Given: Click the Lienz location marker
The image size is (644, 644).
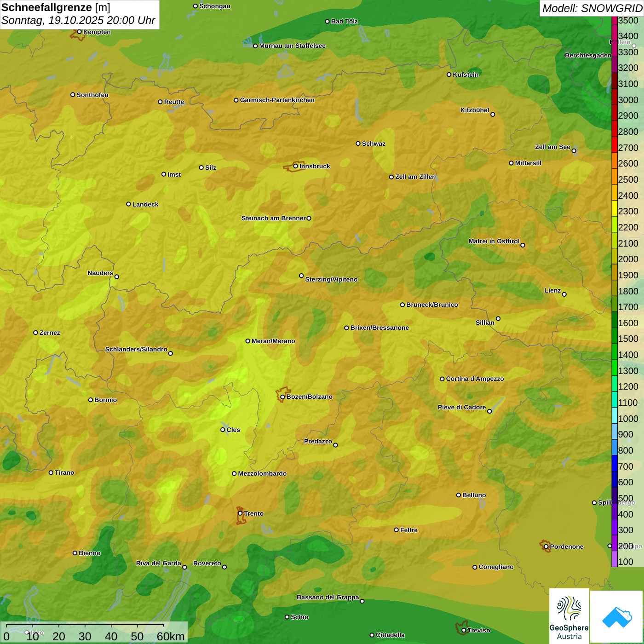Looking at the screenshot, I should (564, 294).
